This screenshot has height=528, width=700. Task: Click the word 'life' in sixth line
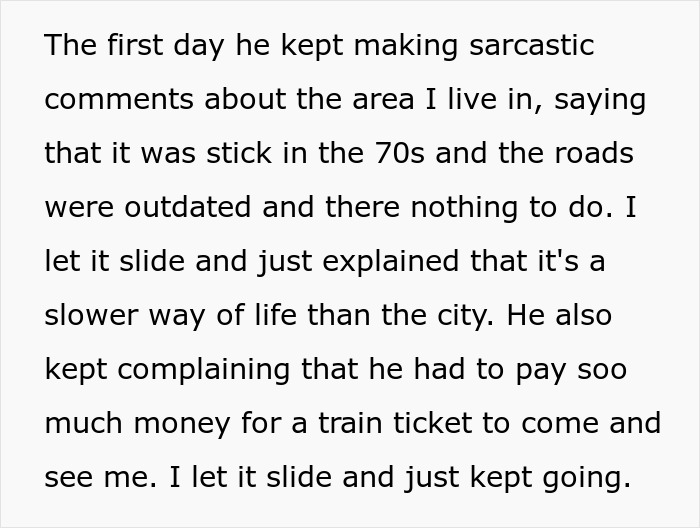[x=275, y=314]
